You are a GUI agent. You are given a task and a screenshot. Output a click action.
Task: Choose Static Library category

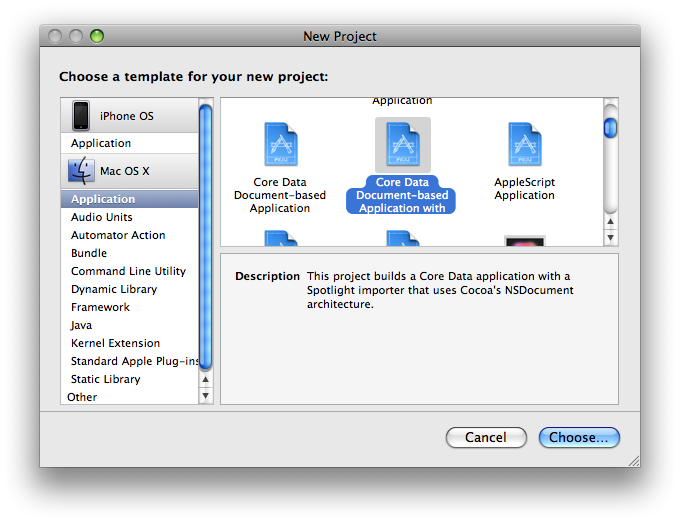(129, 379)
